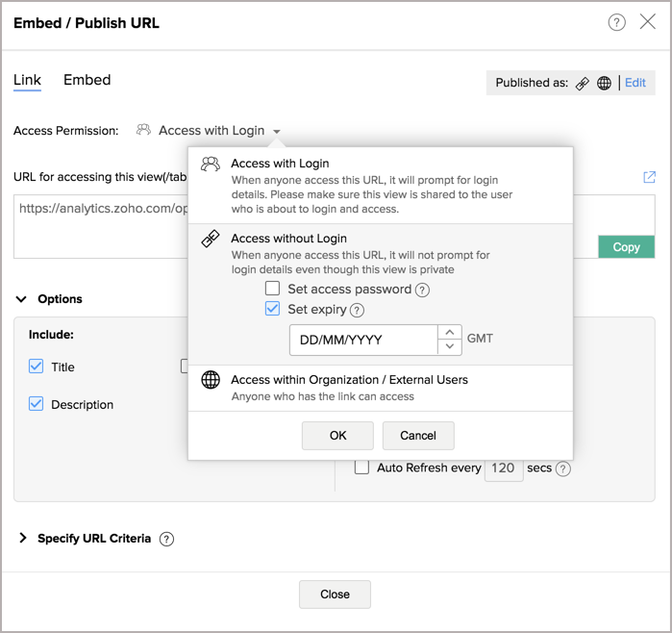The width and height of the screenshot is (672, 633).
Task: Select Access within Organization / External Users option
Action: 349,380
